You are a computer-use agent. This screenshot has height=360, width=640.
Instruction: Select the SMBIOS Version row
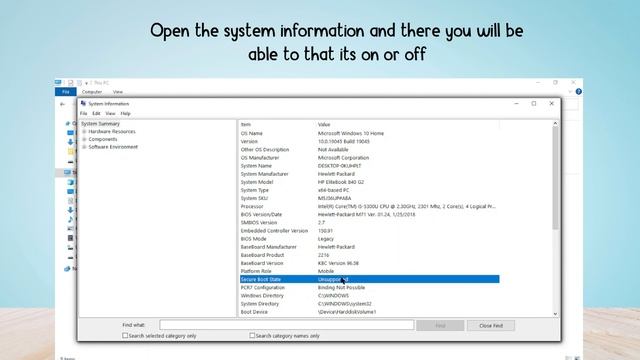(369, 222)
